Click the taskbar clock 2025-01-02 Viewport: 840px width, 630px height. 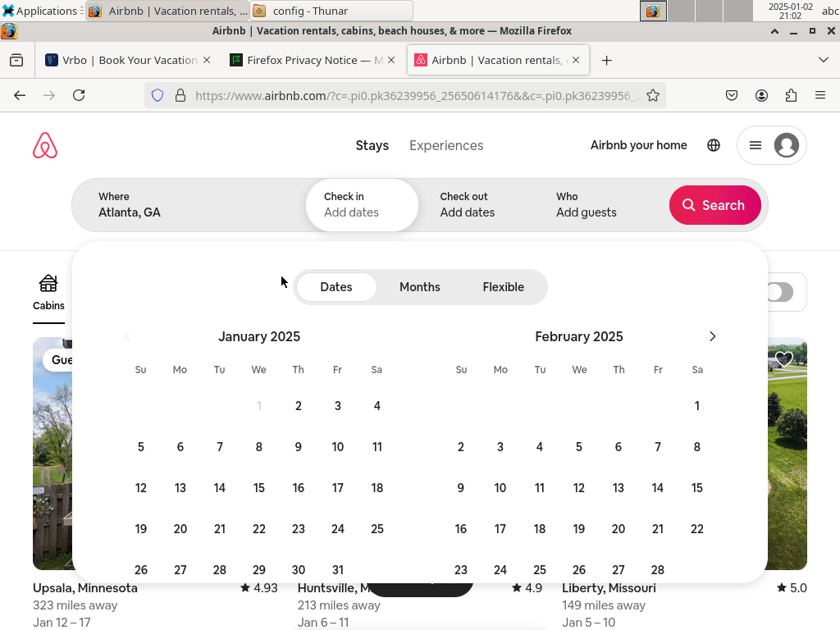pyautogui.click(x=791, y=11)
